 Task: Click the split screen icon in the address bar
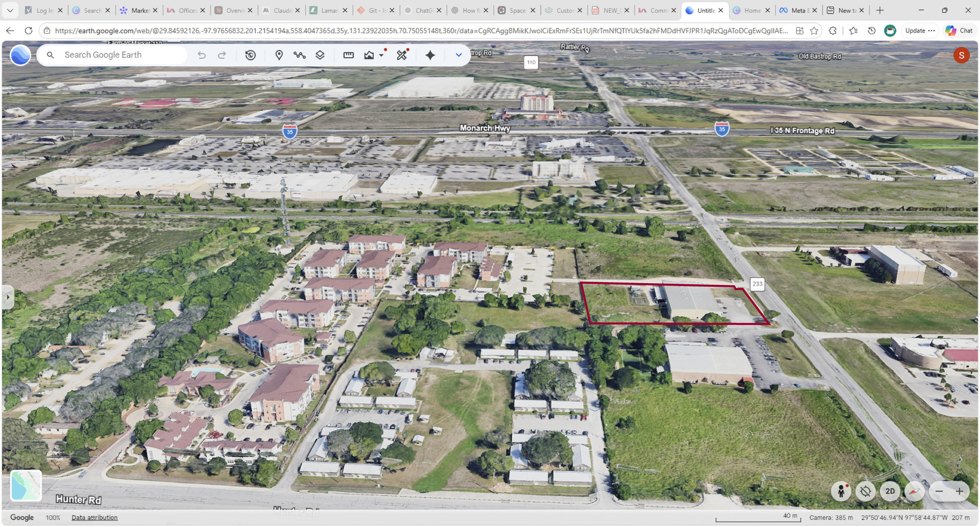[799, 31]
